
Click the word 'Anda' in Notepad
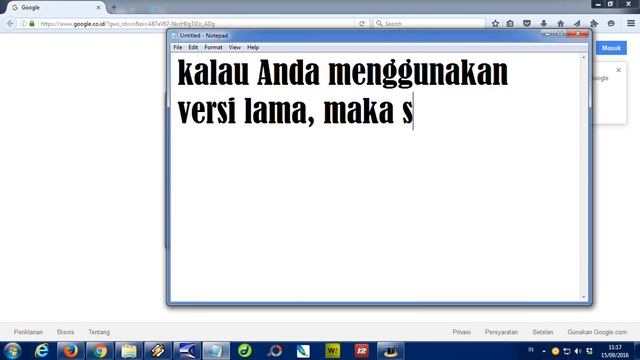288,72
